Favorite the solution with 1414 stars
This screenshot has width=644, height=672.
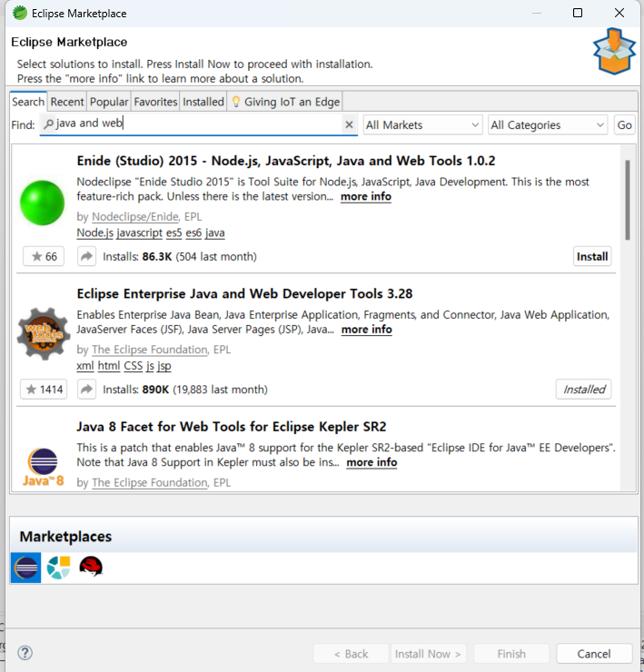[x=44, y=390]
